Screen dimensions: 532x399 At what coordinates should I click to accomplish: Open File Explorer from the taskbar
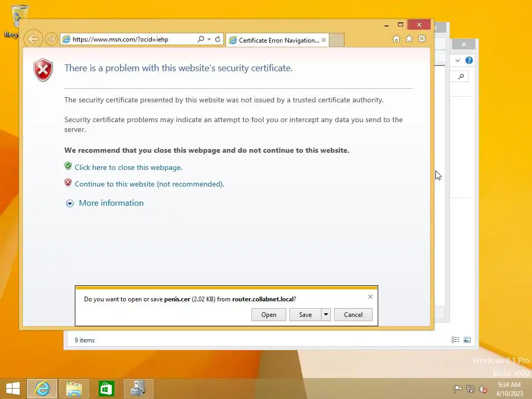point(74,389)
